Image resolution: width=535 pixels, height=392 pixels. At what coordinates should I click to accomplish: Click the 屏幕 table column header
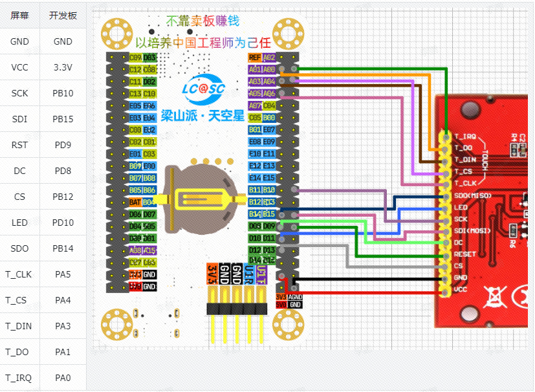click(x=19, y=16)
